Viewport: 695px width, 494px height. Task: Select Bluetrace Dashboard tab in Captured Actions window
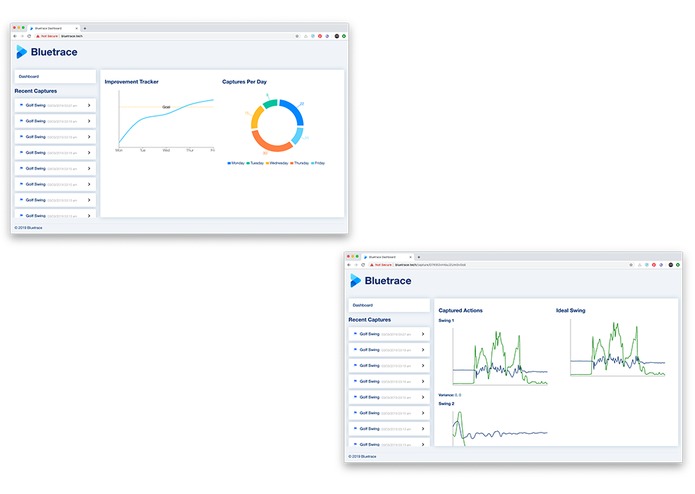click(x=387, y=257)
